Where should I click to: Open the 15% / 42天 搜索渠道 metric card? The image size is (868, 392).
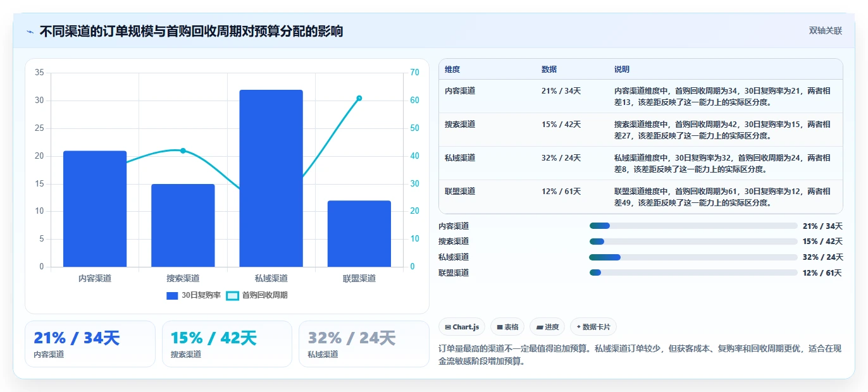[227, 344]
